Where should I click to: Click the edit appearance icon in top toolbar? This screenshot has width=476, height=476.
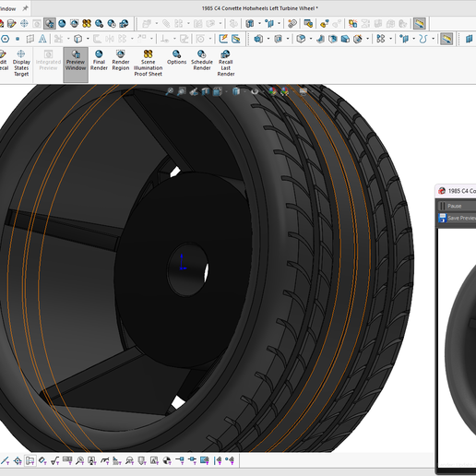click(x=11, y=24)
